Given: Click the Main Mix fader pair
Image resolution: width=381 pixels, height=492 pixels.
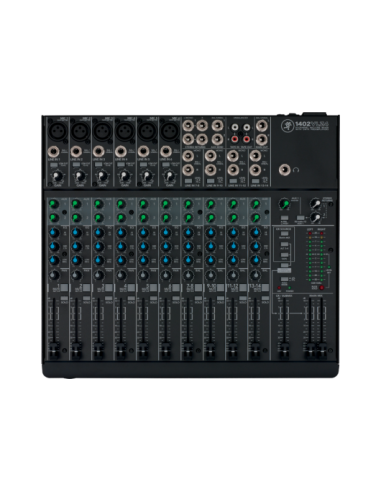Looking at the screenshot, I should click(316, 350).
